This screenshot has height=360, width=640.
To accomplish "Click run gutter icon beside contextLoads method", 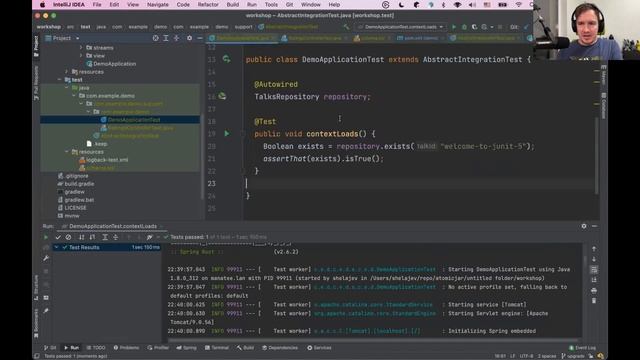I will (227, 133).
